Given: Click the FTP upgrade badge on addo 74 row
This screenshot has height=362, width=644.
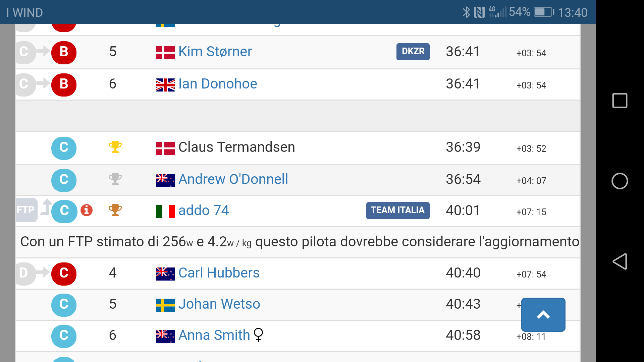Looking at the screenshot, I should 26,210.
